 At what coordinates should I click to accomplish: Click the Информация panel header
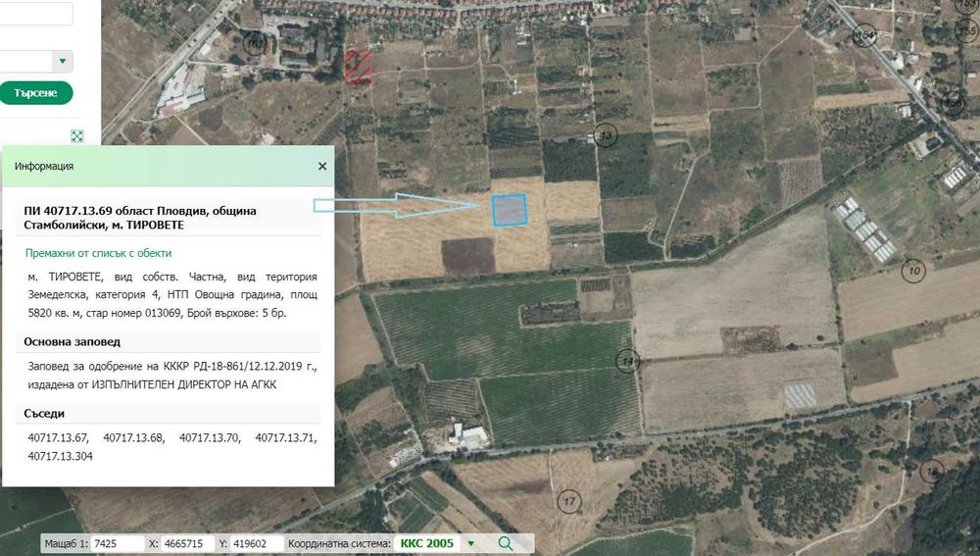click(x=169, y=167)
